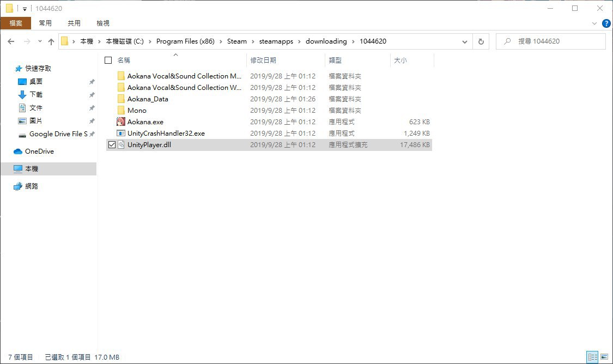Viewport: 613px width, 364px height.
Task: Expand the chevron after Program Files (x86)
Action: pyautogui.click(x=221, y=41)
